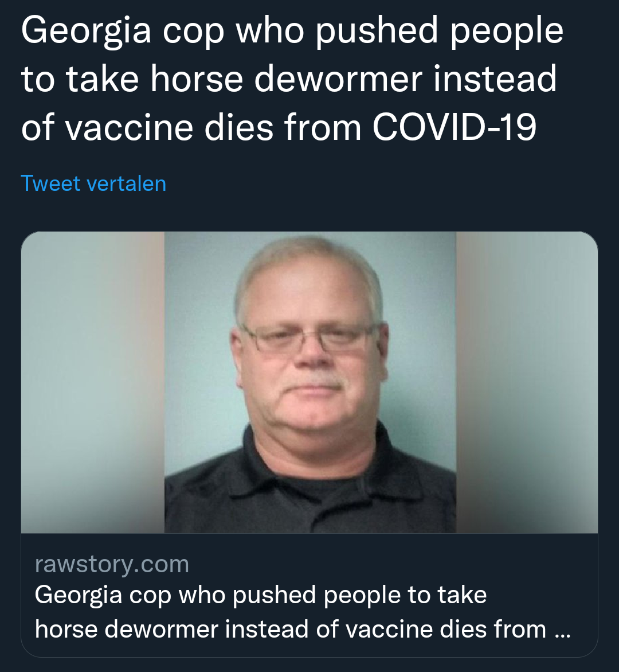The height and width of the screenshot is (672, 619).
Task: Click "vaccine dies from" in the card headline
Action: 446,629
